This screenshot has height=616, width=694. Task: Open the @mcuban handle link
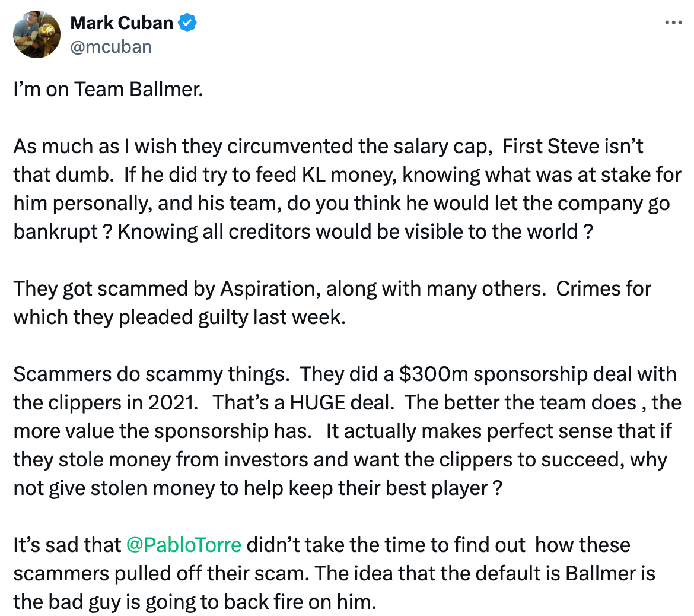(x=111, y=46)
